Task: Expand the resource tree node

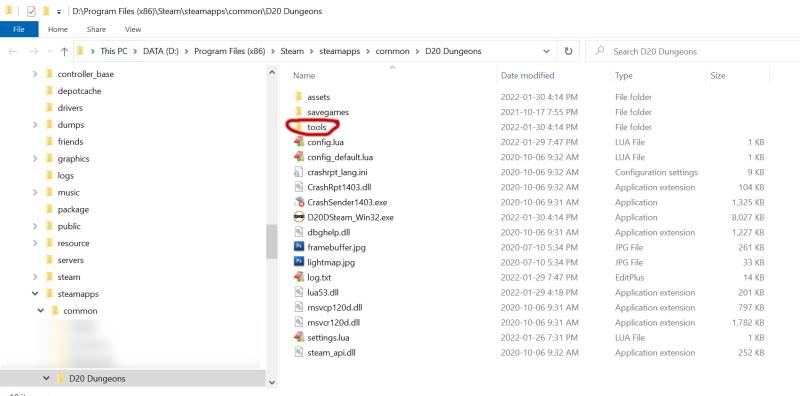Action: click(35, 243)
